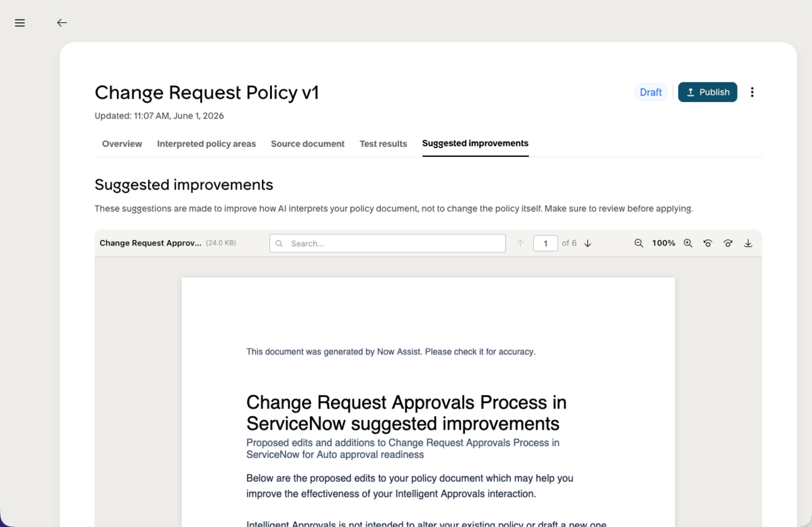Click the 100% zoom level value
812x527 pixels.
pos(663,243)
